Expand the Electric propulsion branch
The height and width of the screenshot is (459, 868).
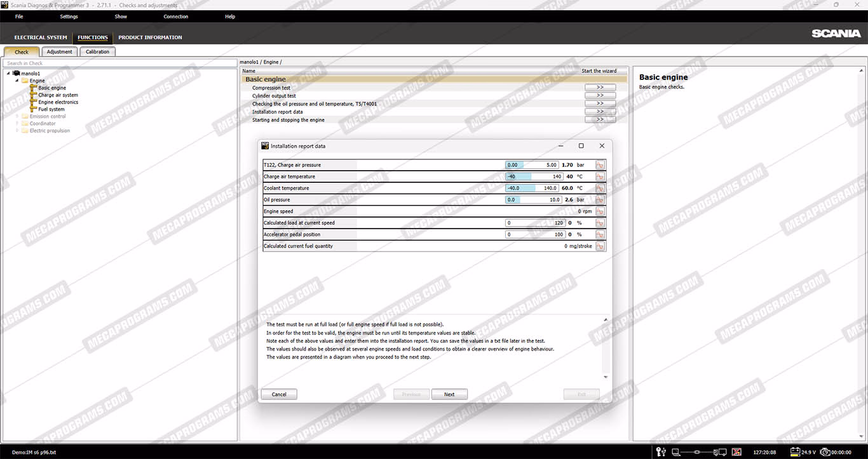[17, 131]
